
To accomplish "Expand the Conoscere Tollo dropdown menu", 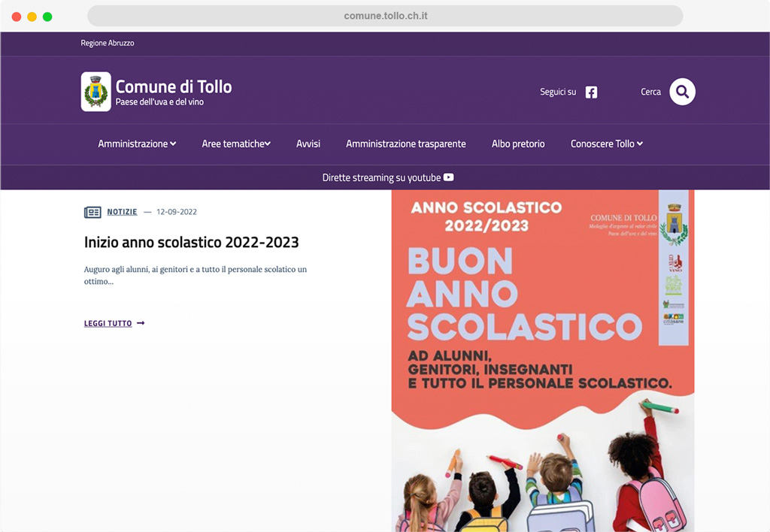I will pos(606,144).
